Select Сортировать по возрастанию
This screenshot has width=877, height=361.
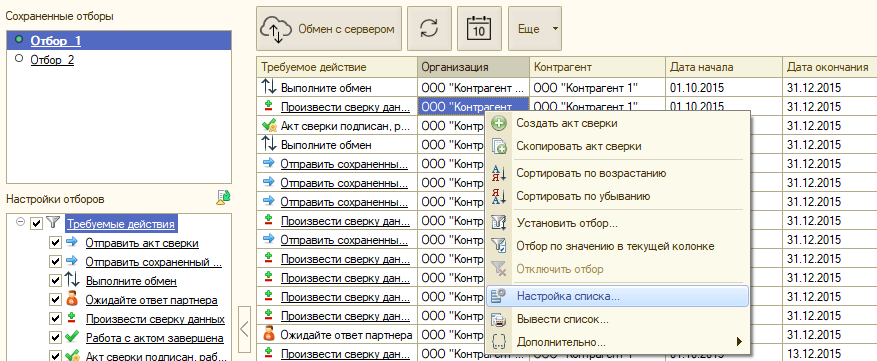pyautogui.click(x=617, y=173)
